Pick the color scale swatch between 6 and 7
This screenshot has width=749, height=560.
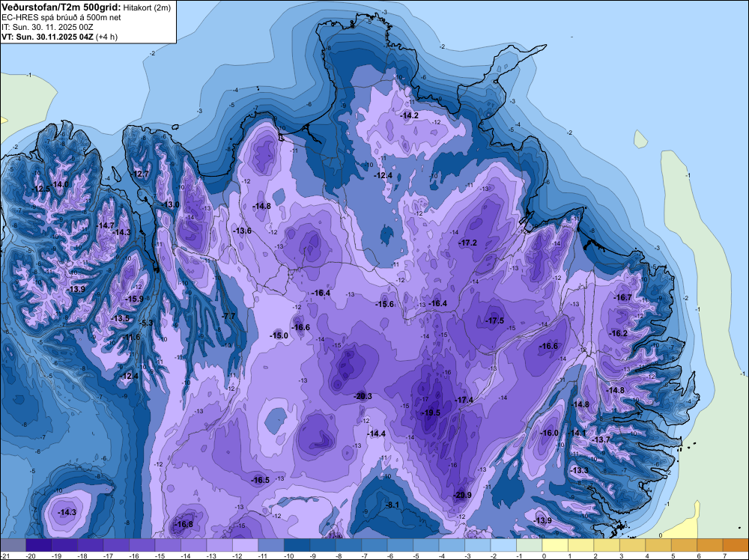pyautogui.click(x=710, y=545)
